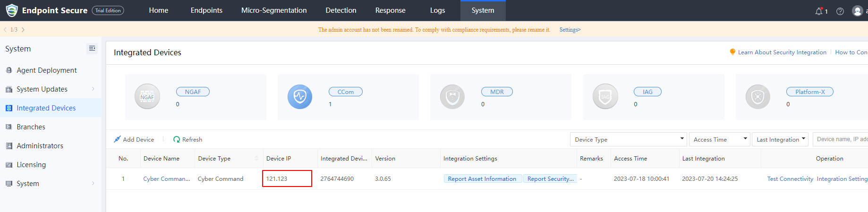868x212 pixels.
Task: Click the notification bell icon
Action: [819, 11]
